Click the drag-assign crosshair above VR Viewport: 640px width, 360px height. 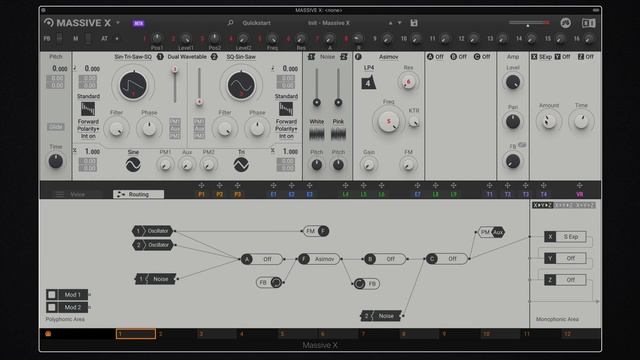point(579,186)
